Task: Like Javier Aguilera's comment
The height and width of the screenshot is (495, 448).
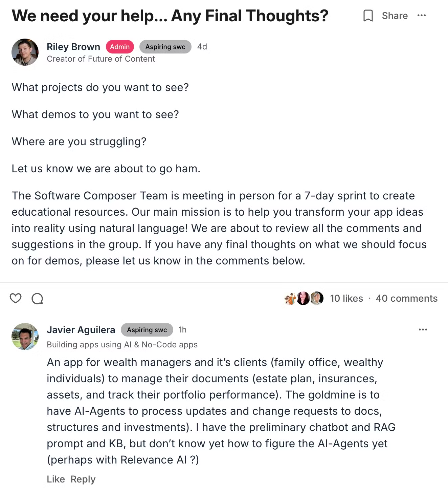Action: tap(56, 479)
